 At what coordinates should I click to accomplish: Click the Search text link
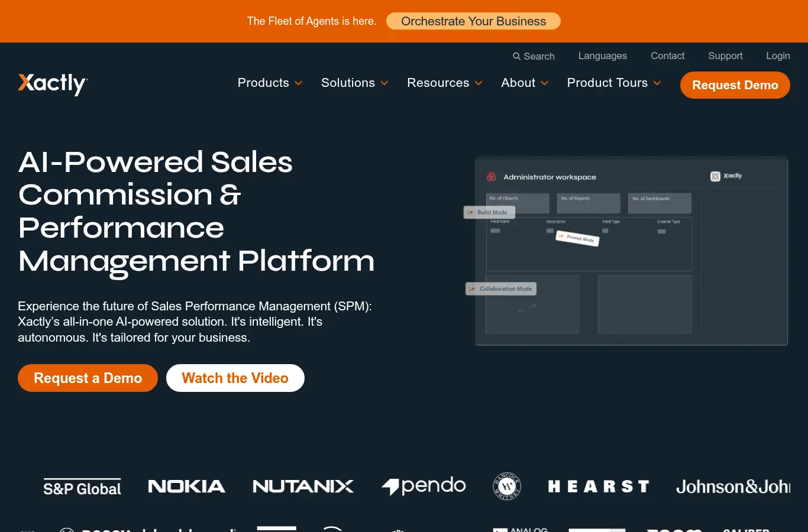pos(539,56)
